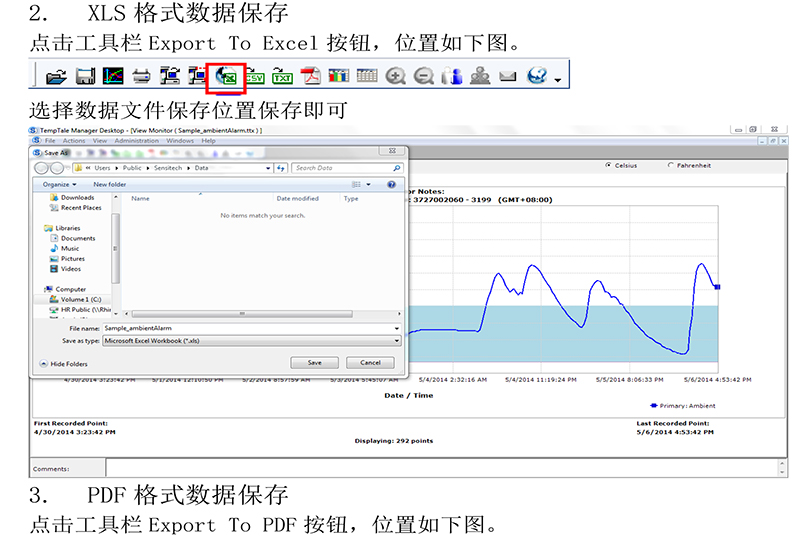The image size is (800, 538).
Task: Select the Celsius radio button
Action: point(608,165)
